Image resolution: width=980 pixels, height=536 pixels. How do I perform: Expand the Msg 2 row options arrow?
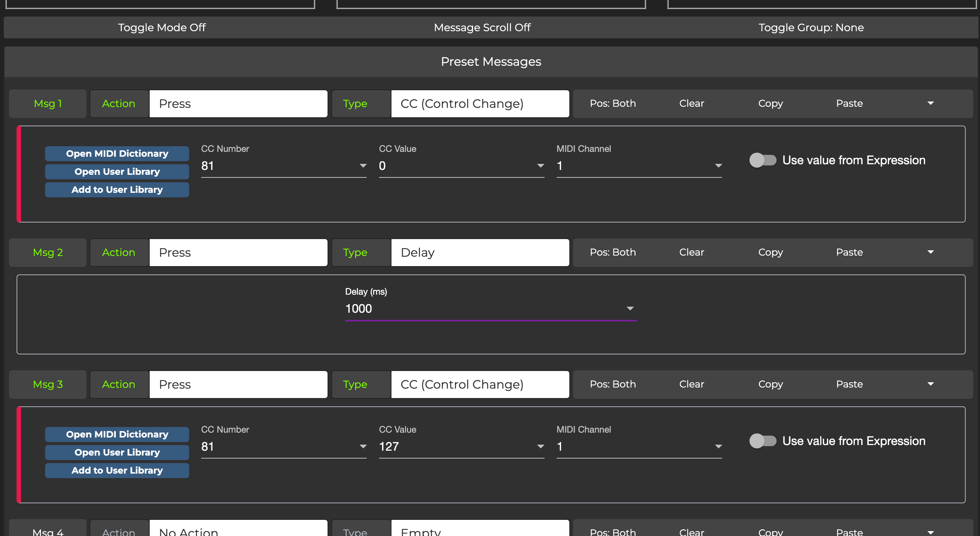pyautogui.click(x=930, y=252)
